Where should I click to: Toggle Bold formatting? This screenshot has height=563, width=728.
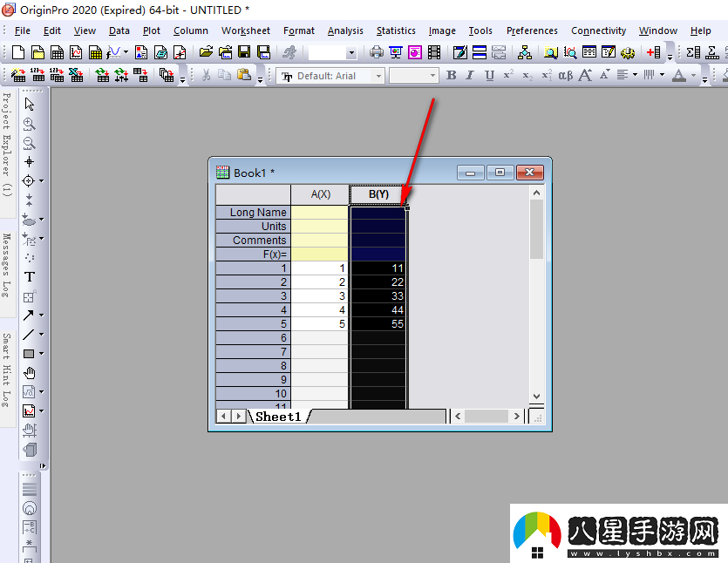pyautogui.click(x=451, y=76)
